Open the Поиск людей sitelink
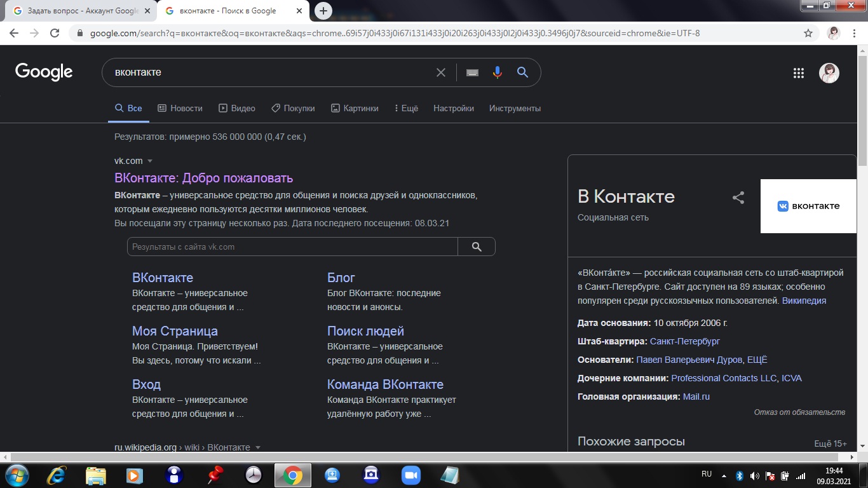This screenshot has height=488, width=868. (365, 331)
